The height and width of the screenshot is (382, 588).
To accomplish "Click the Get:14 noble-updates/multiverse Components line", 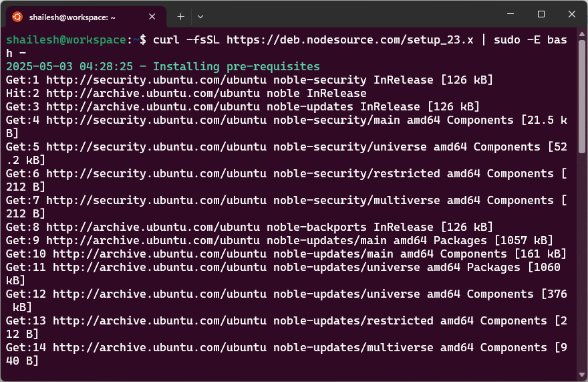I will (287, 354).
